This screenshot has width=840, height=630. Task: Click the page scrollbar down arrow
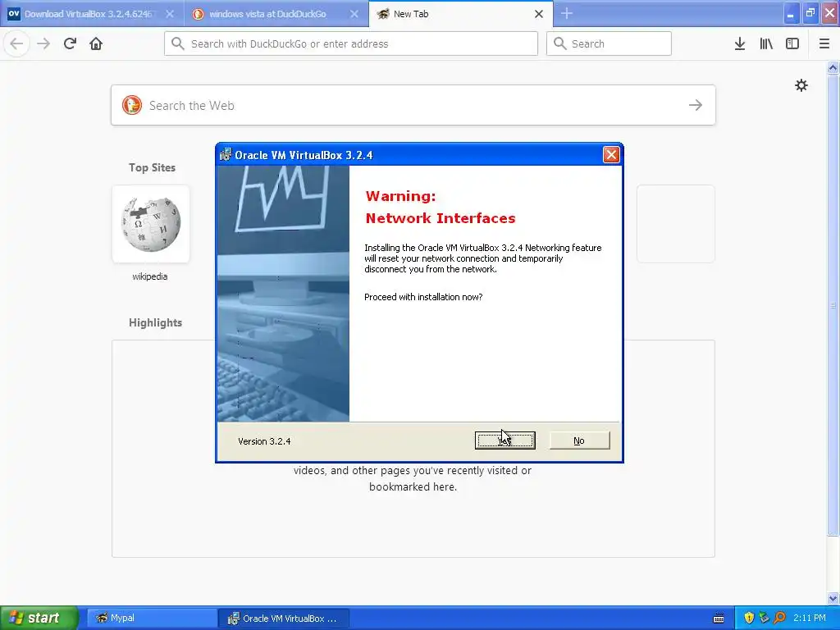coord(833,598)
